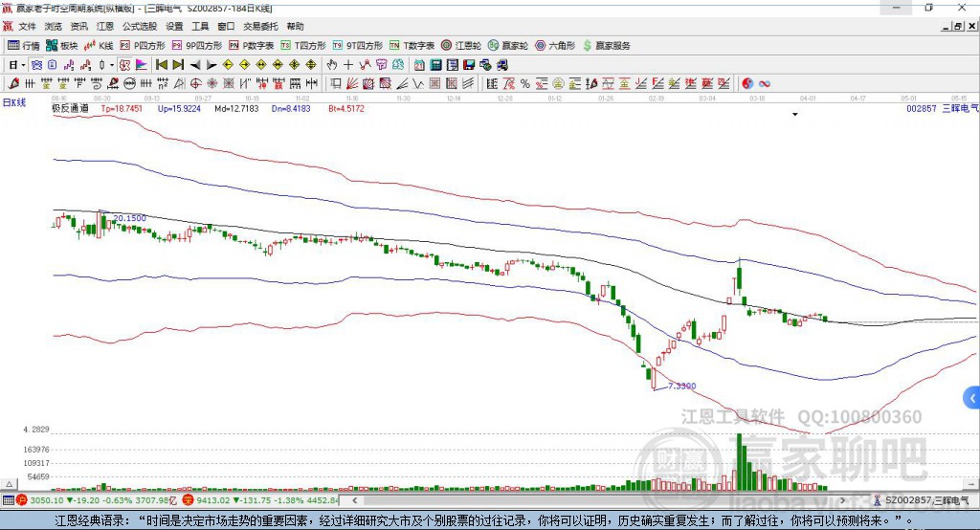Select the hand pan tool
Screen dimensions: 980x530
pyautogui.click(x=332, y=65)
